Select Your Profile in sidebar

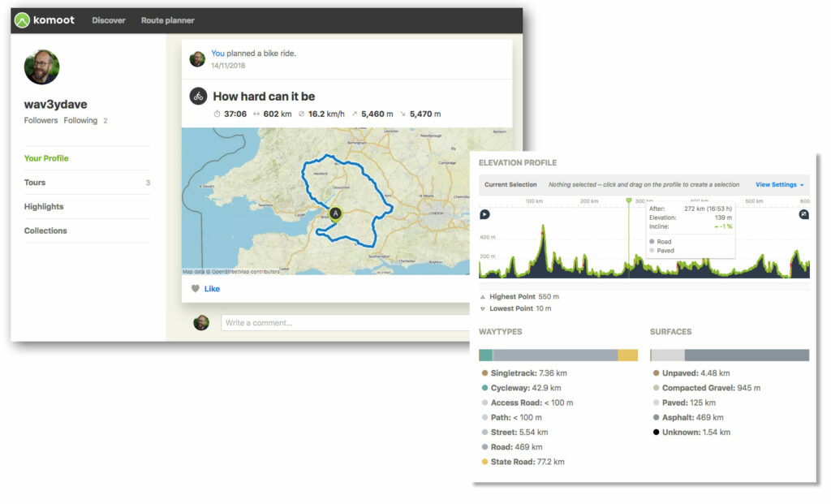[x=46, y=158]
